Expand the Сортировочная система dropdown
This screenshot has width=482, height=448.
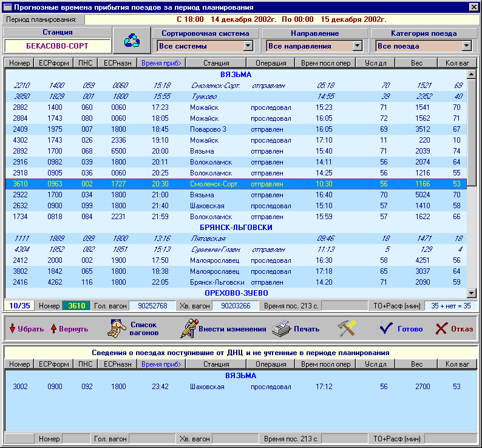[248, 46]
